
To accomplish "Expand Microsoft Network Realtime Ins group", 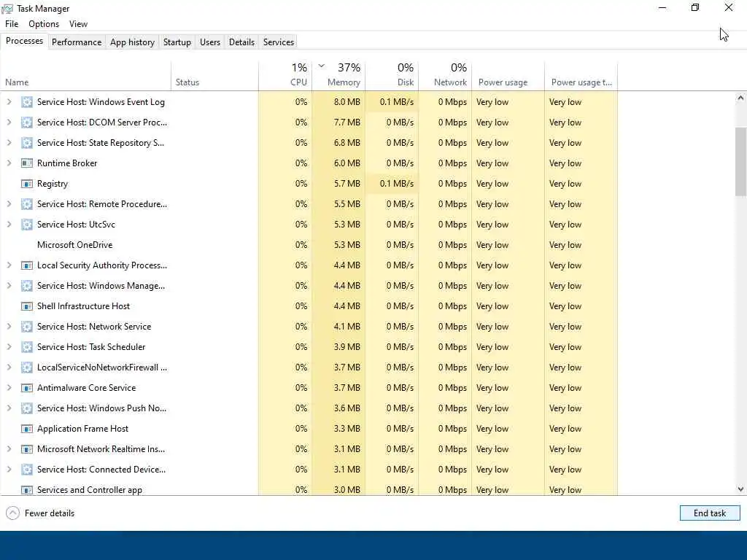I will (x=9, y=449).
